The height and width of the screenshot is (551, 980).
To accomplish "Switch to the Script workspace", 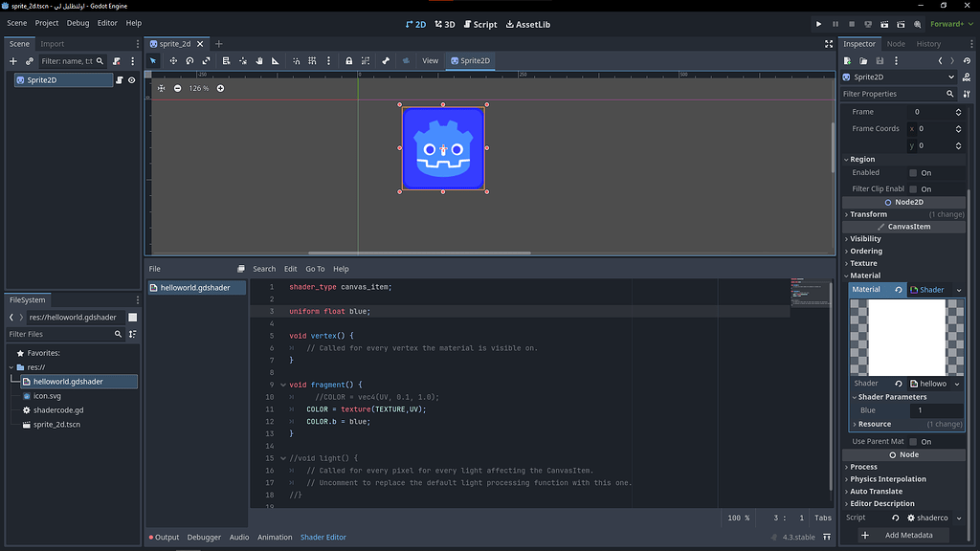I will pyautogui.click(x=479, y=24).
